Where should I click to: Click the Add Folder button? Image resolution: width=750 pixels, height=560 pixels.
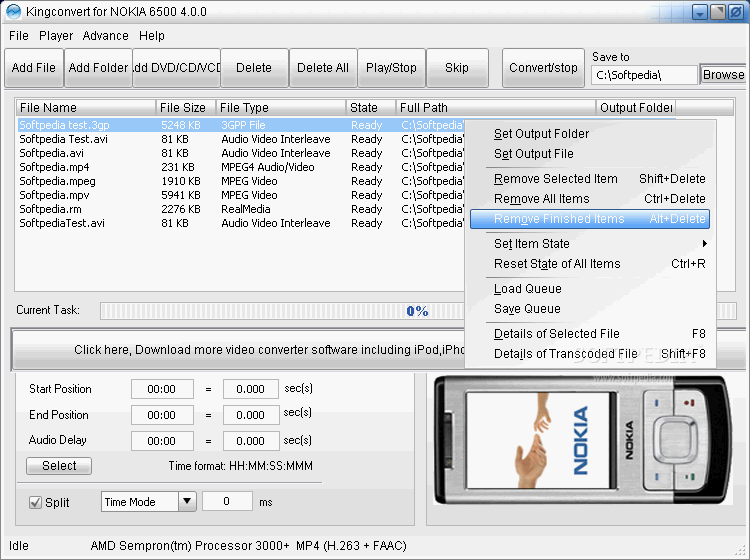point(98,68)
